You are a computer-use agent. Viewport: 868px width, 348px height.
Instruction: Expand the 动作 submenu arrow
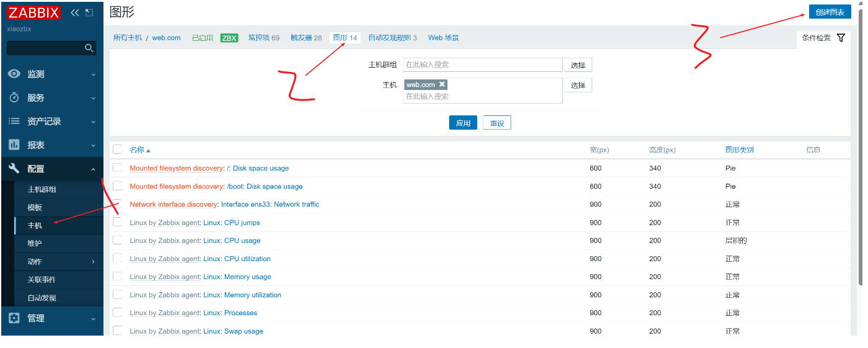[x=94, y=262]
